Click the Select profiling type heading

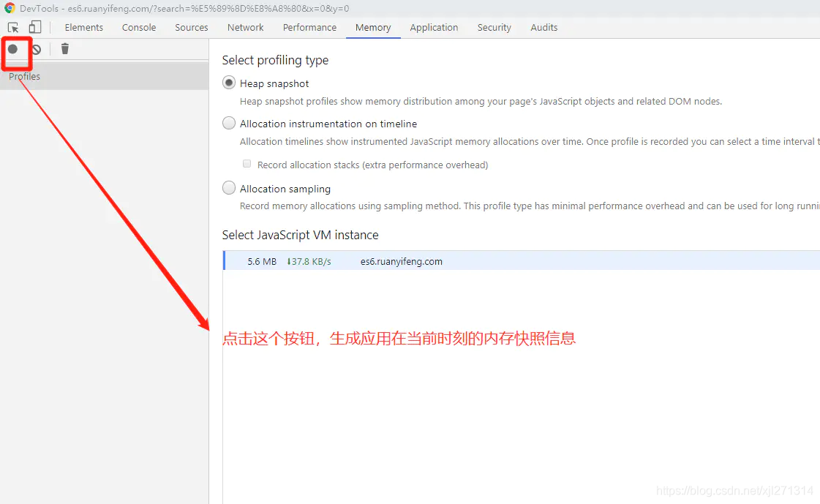tap(275, 60)
